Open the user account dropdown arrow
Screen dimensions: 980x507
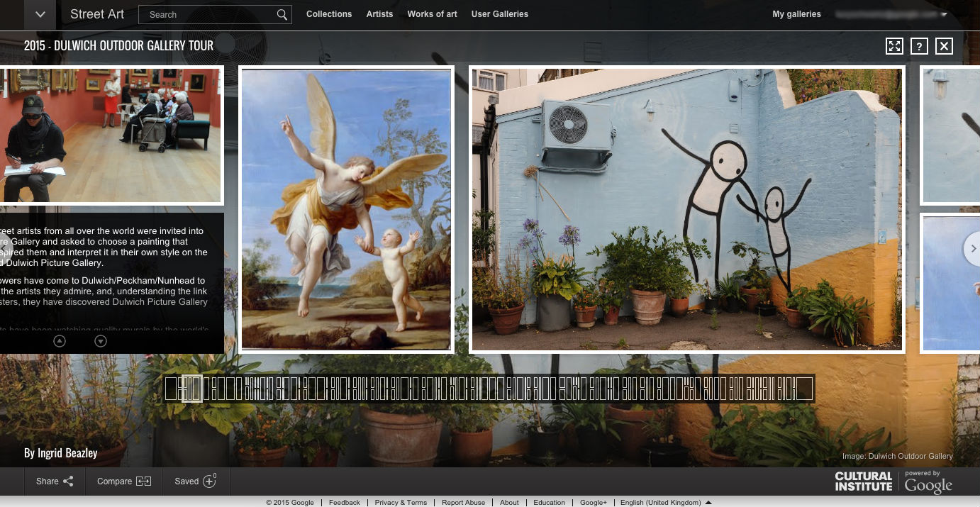click(x=944, y=15)
